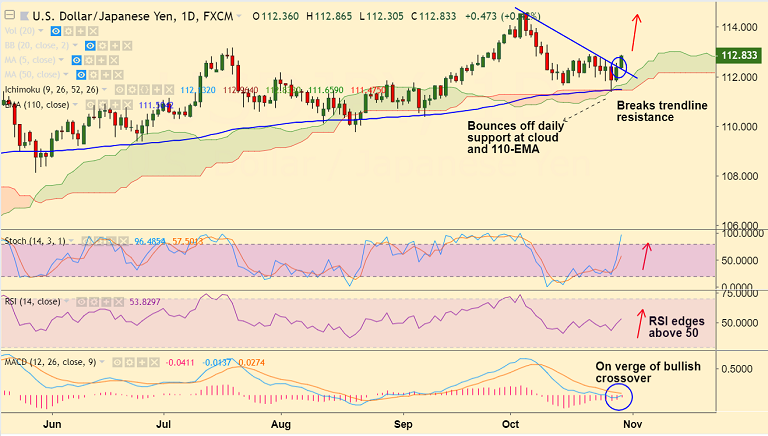Toggle visibility eye for MA (50, close)
The image size is (768, 436).
coord(81,75)
